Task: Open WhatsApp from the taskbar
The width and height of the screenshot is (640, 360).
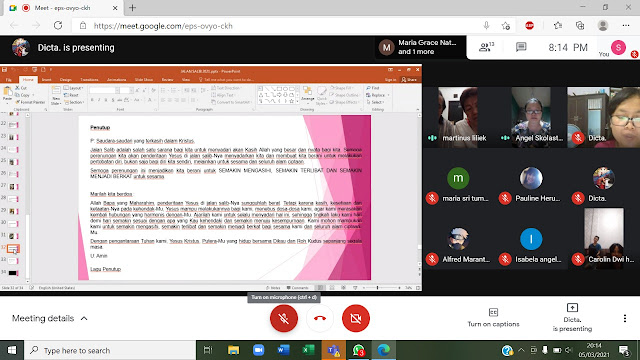Action: point(359,350)
